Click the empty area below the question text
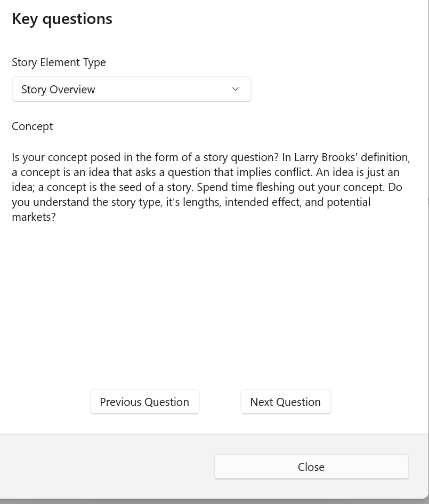The height and width of the screenshot is (504, 429). [x=211, y=302]
